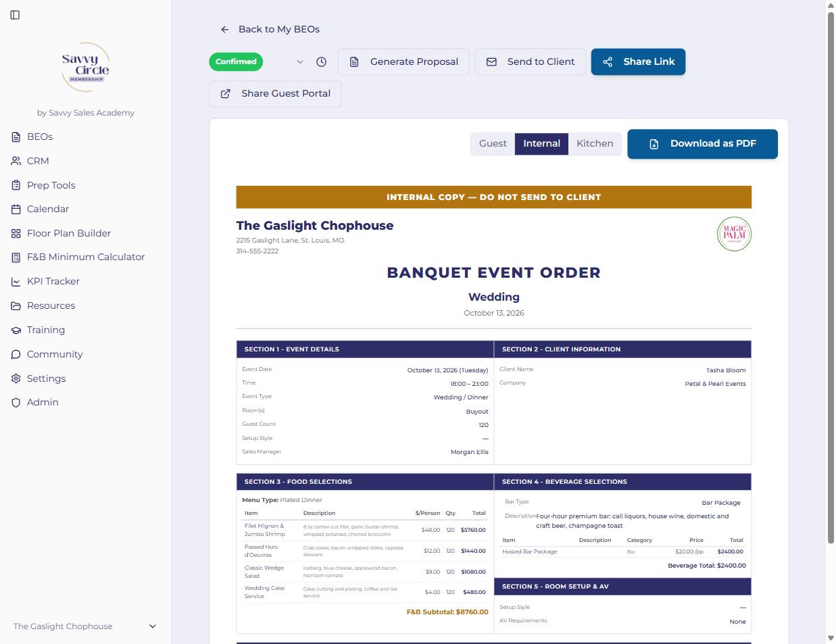
Task: Toggle the sidebar panel icon
Action: tap(15, 15)
